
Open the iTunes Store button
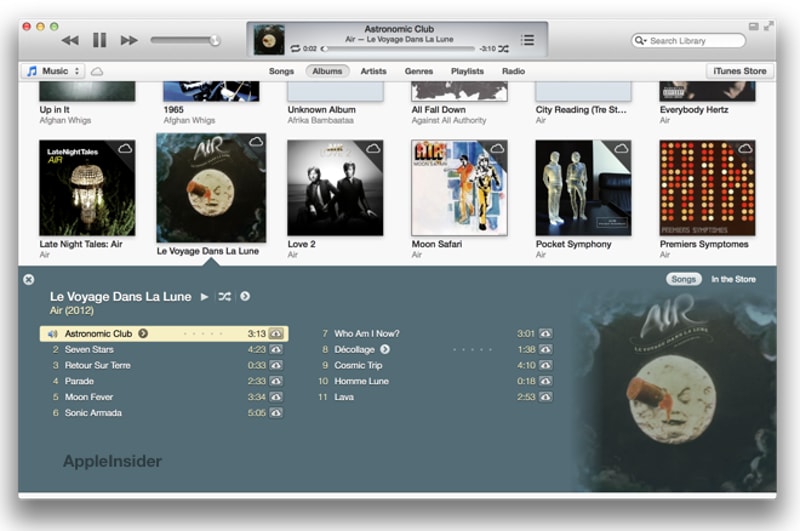tap(740, 71)
